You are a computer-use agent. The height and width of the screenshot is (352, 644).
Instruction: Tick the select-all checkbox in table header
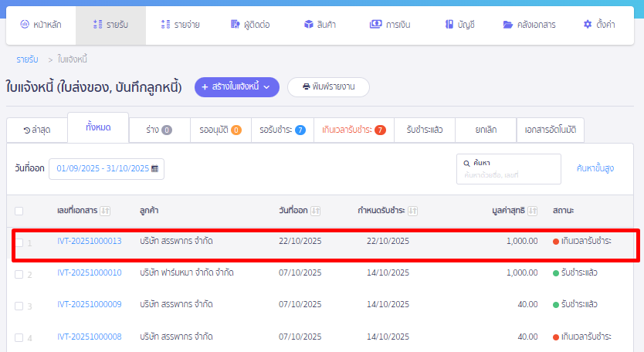pyautogui.click(x=19, y=211)
